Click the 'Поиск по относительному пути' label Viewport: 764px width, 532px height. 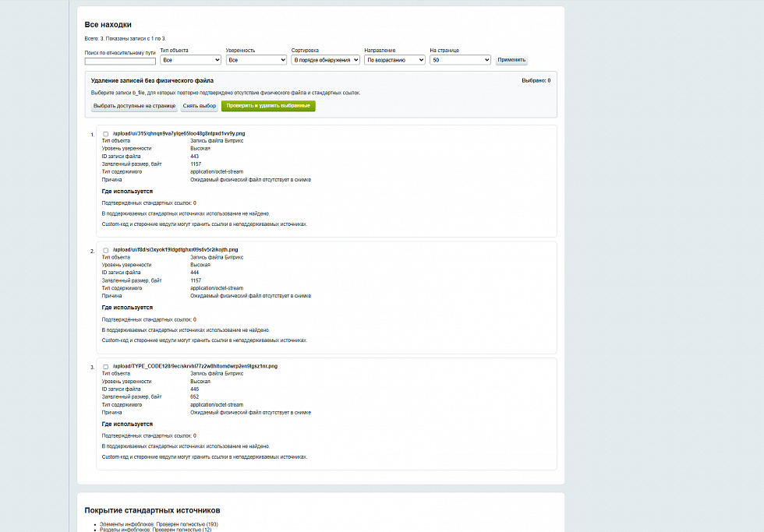tap(120, 52)
